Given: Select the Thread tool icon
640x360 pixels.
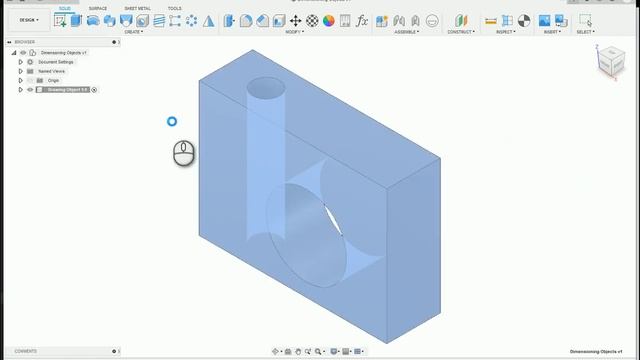Looking at the screenshot, I should [x=159, y=20].
